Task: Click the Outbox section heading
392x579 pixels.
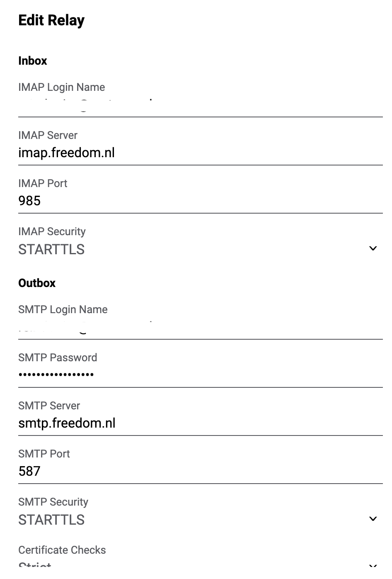Action: point(37,283)
